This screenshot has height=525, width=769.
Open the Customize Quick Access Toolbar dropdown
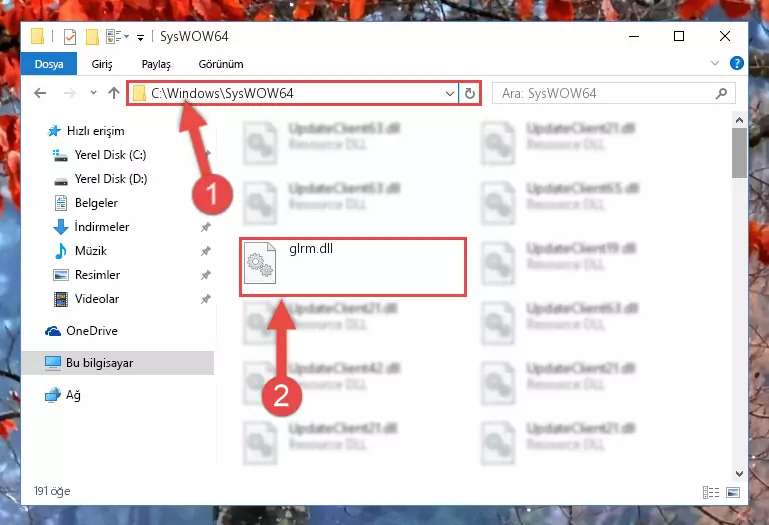click(140, 37)
